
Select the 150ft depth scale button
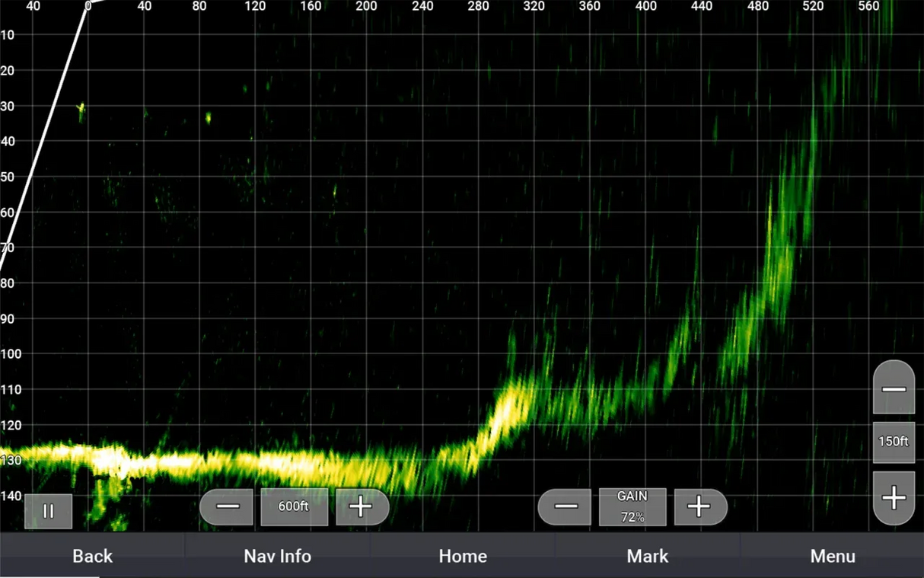click(x=894, y=442)
